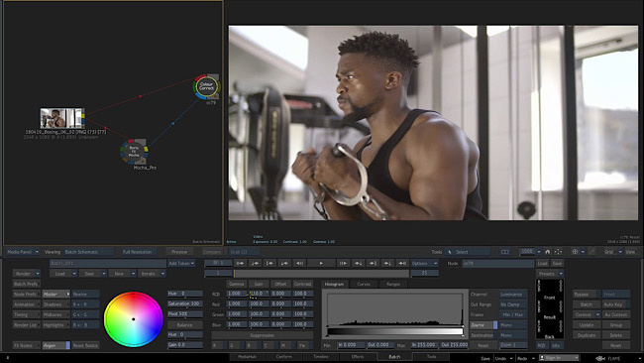The height and width of the screenshot is (363, 644).
Task: Open the Conform tab
Action: (283, 356)
